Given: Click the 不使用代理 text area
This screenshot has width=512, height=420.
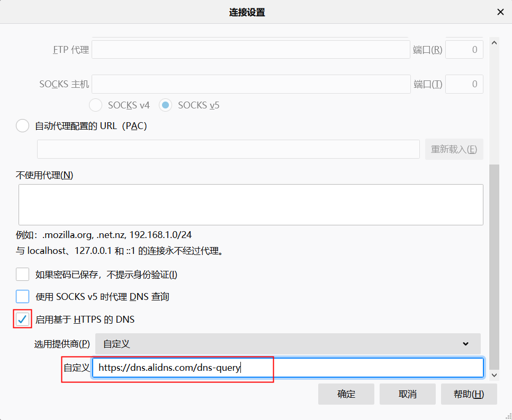Looking at the screenshot, I should pos(250,205).
